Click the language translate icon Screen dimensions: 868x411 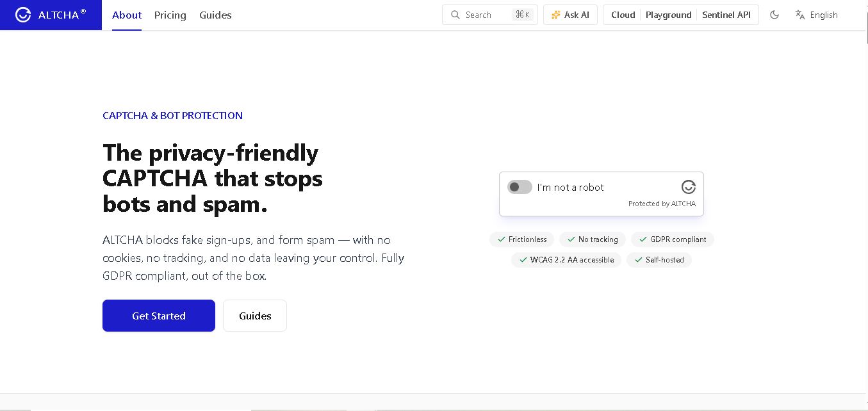(800, 15)
